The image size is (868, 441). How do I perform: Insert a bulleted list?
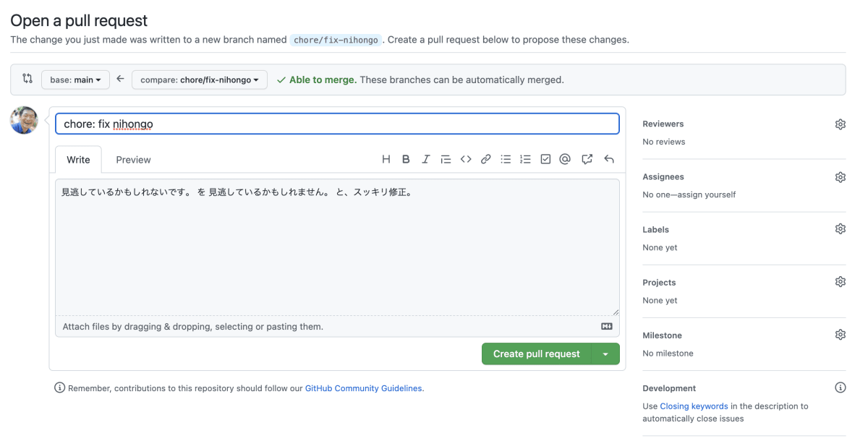click(x=506, y=159)
